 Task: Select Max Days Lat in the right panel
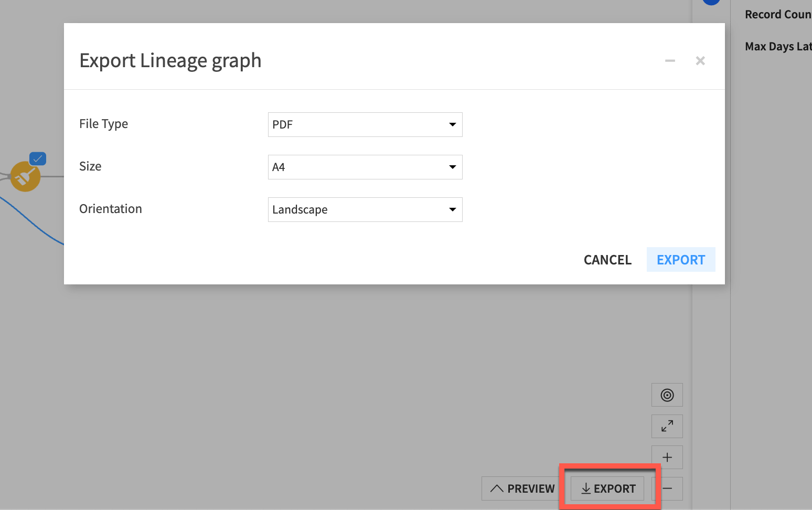point(777,46)
